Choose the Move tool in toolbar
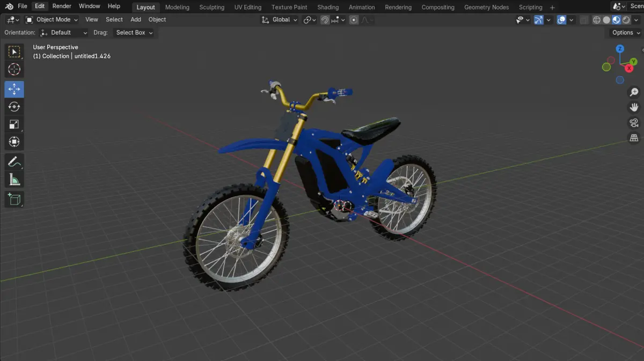Image resolution: width=644 pixels, height=361 pixels. coord(14,89)
